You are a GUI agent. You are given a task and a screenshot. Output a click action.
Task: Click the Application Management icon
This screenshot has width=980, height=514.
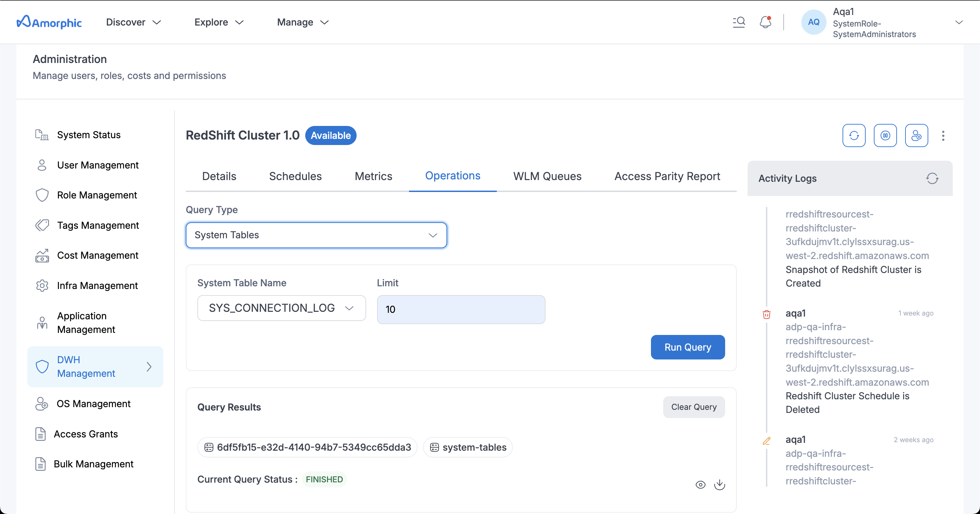pos(42,323)
